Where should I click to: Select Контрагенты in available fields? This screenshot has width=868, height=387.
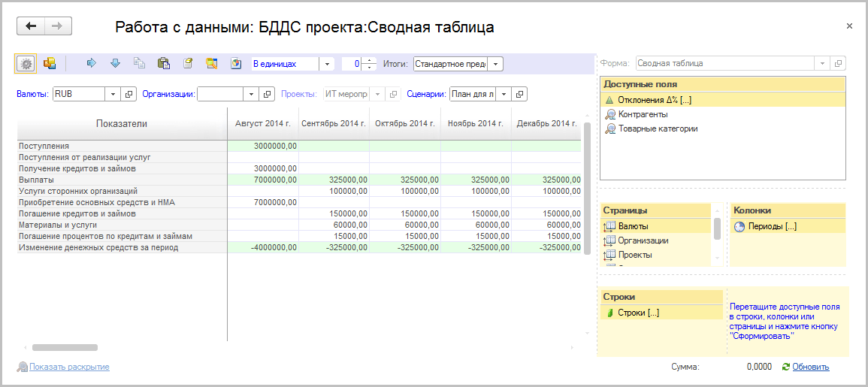(x=642, y=114)
